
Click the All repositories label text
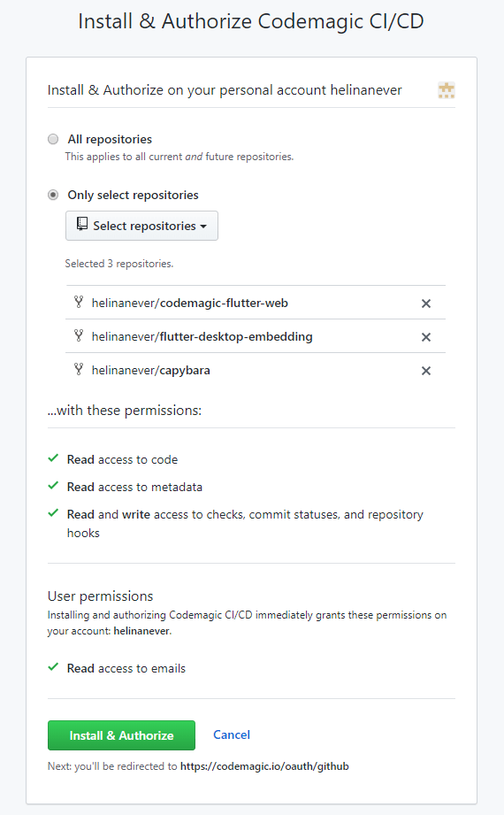pos(110,139)
